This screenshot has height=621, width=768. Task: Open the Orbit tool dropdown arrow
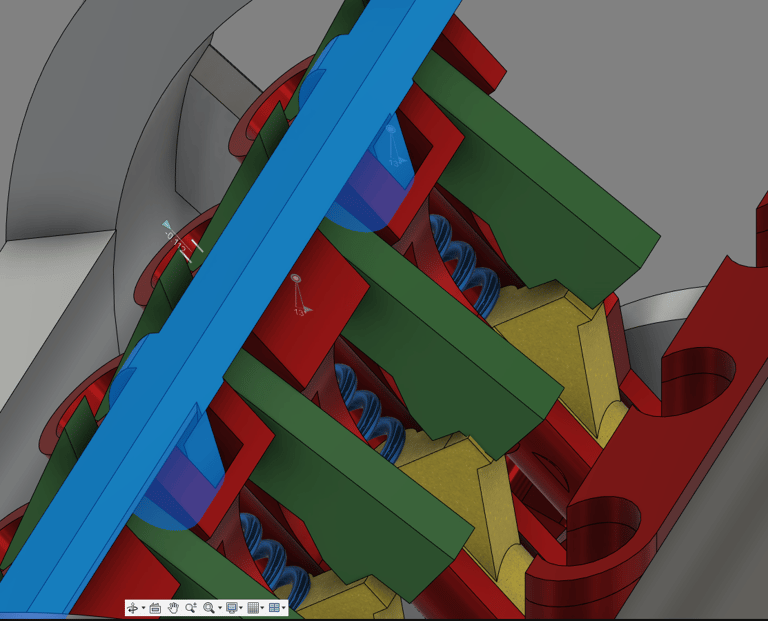click(144, 608)
